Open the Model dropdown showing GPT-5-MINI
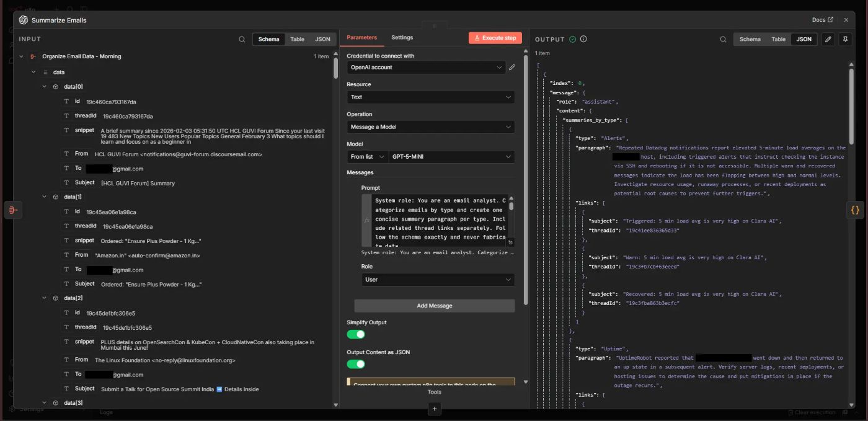This screenshot has height=421, width=868. (452, 157)
